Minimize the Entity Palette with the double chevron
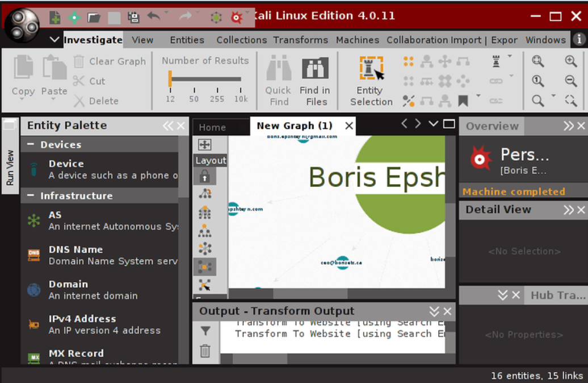The width and height of the screenshot is (588, 383). (x=168, y=126)
